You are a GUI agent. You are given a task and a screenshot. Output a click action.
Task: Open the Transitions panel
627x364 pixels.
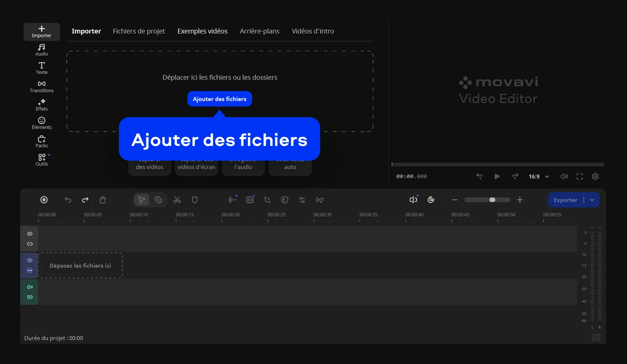pyautogui.click(x=41, y=86)
